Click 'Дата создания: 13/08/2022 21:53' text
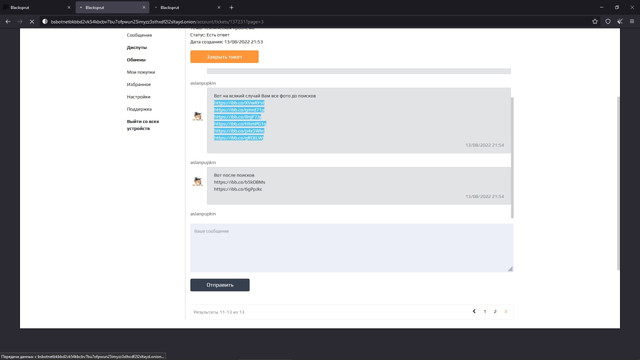The width and height of the screenshot is (640, 360). [227, 42]
